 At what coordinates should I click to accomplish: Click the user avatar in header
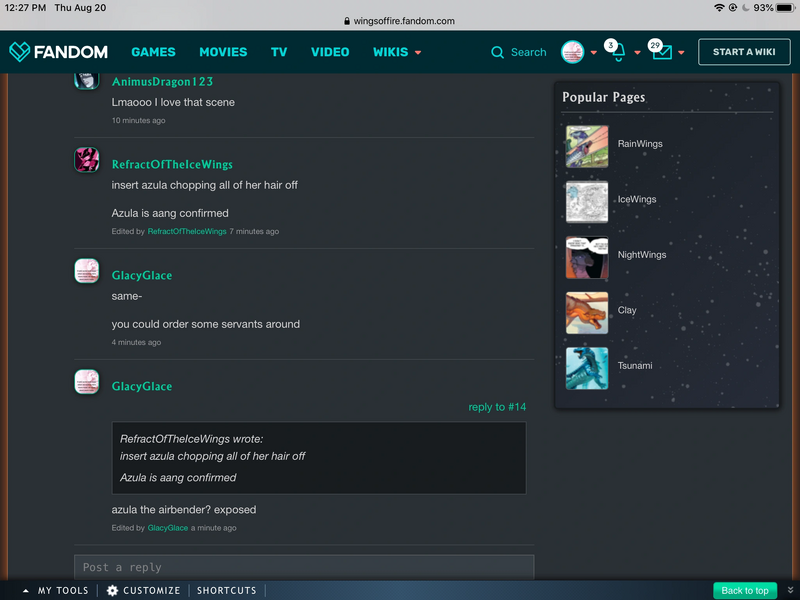point(572,52)
